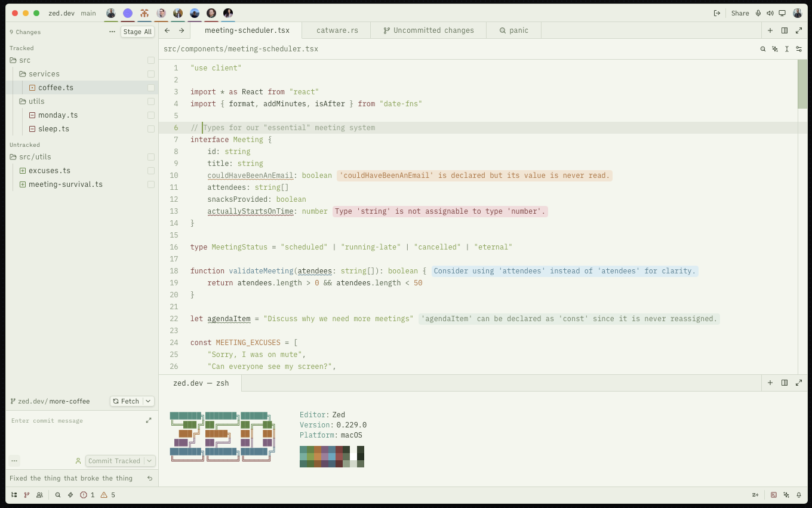This screenshot has height=508, width=812.
Task: Open the inline assist sparkle in editor toolbar
Action: coord(775,49)
